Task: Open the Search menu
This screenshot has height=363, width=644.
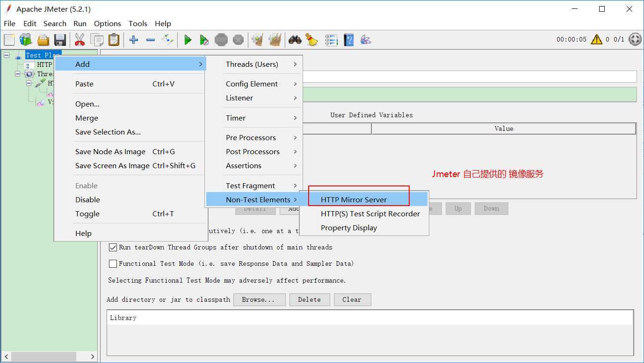Action: (55, 23)
